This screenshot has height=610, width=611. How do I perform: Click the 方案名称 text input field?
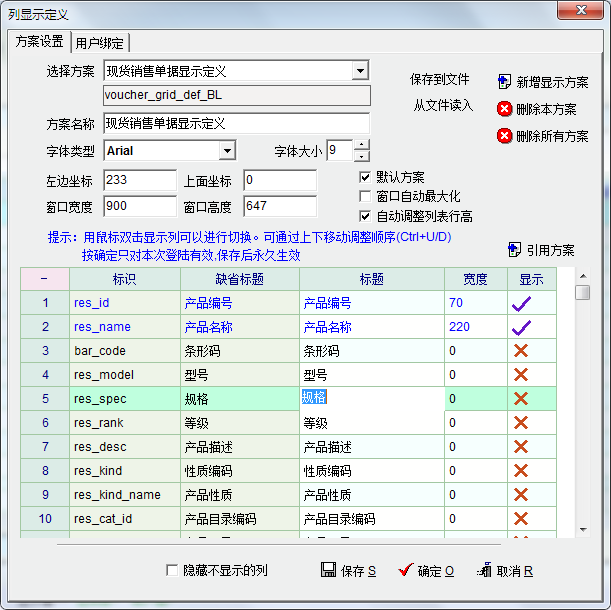coord(236,123)
